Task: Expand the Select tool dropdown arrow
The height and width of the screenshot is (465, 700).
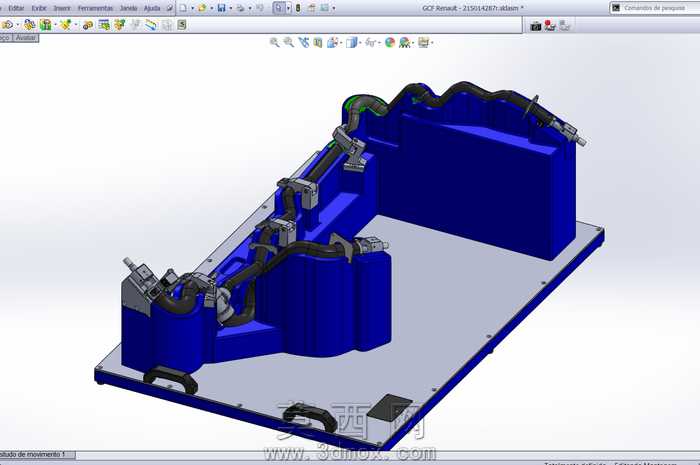Action: pyautogui.click(x=288, y=8)
